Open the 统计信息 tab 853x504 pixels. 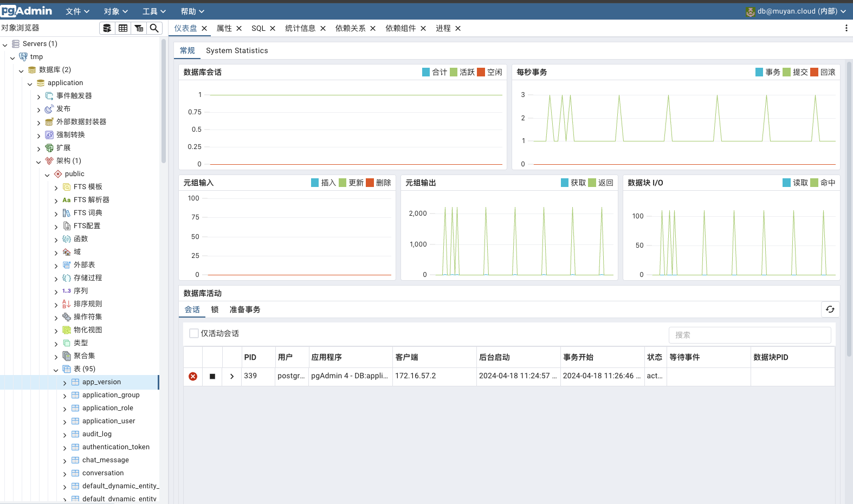click(300, 28)
